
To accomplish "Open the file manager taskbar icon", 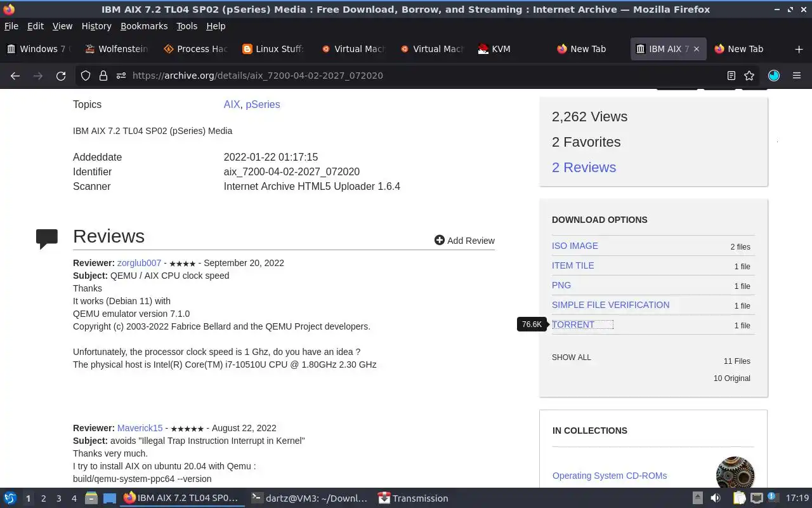I will [91, 498].
